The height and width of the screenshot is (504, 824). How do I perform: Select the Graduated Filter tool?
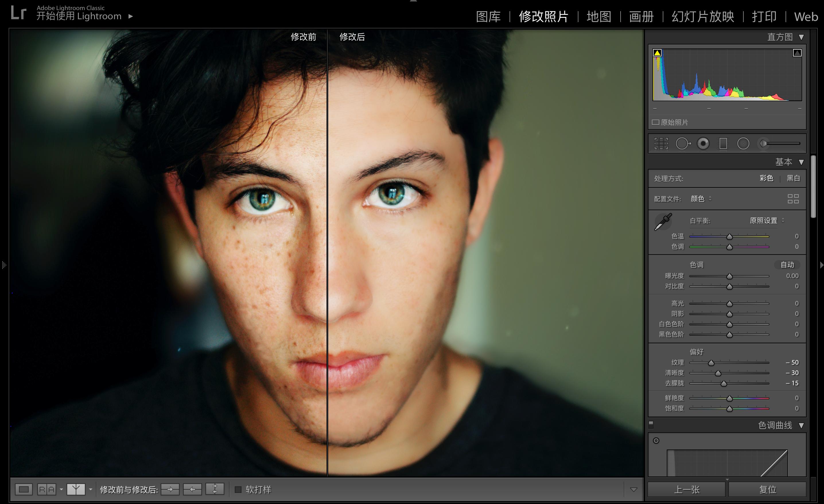(x=723, y=143)
